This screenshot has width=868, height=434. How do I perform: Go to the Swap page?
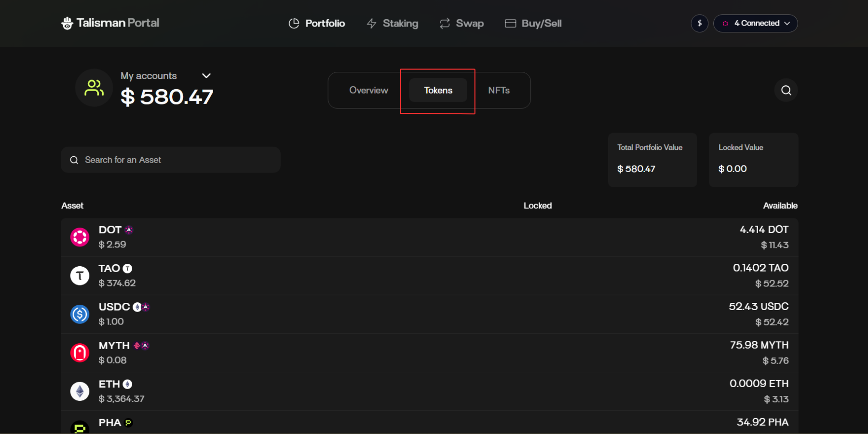point(461,23)
